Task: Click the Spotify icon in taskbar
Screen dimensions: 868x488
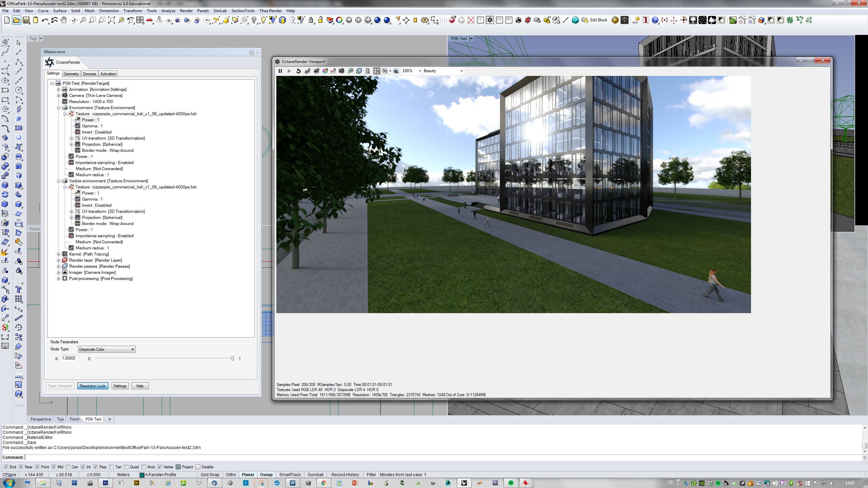Action: (x=511, y=483)
